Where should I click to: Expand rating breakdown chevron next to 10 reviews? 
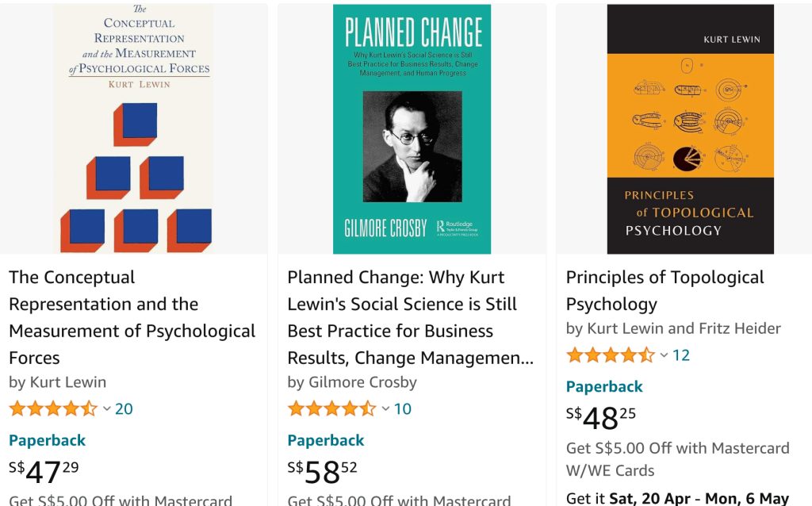click(385, 409)
